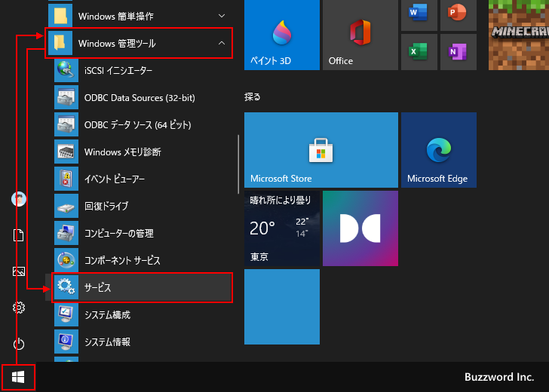
Task: Open the Minecraft tile
Action: pyautogui.click(x=519, y=35)
